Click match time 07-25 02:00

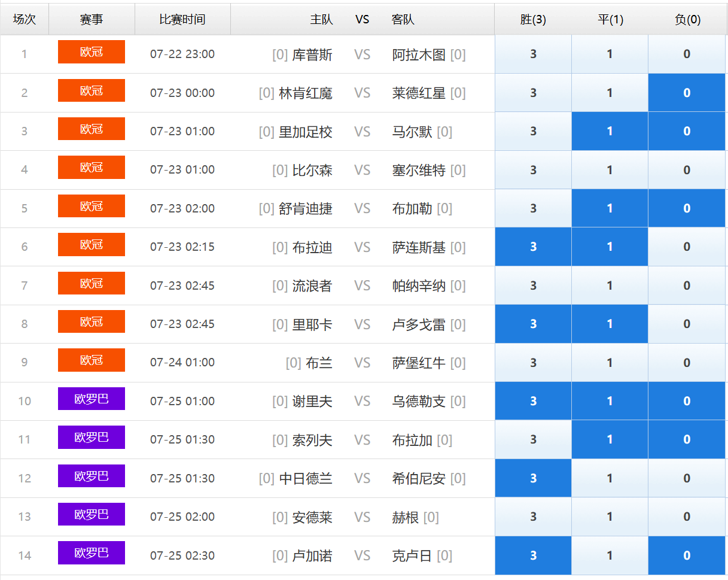point(182,517)
